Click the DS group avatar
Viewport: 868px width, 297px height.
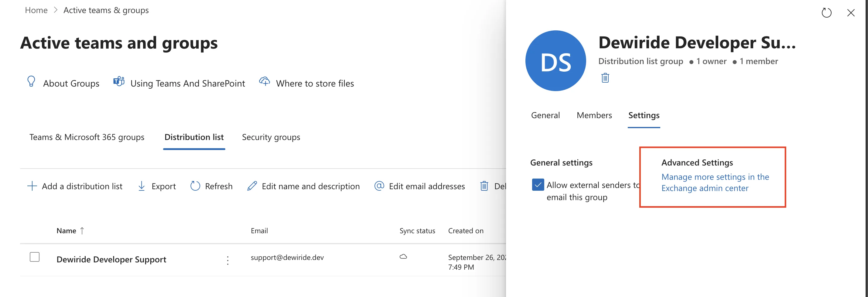tap(556, 61)
